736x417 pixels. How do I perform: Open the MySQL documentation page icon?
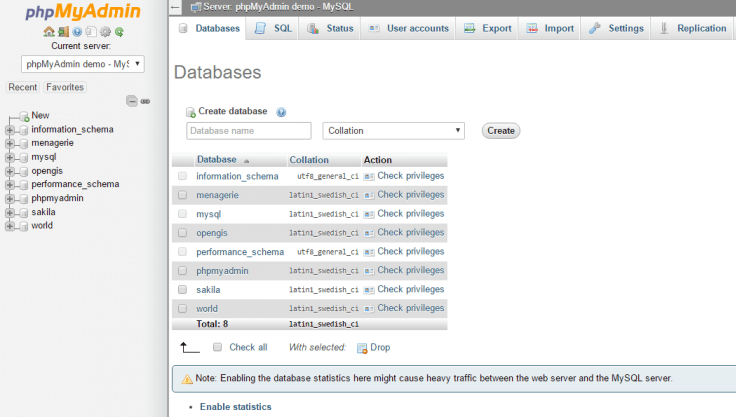91,31
